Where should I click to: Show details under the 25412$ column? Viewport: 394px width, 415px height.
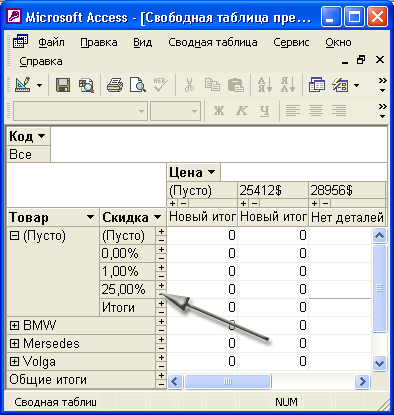point(243,203)
